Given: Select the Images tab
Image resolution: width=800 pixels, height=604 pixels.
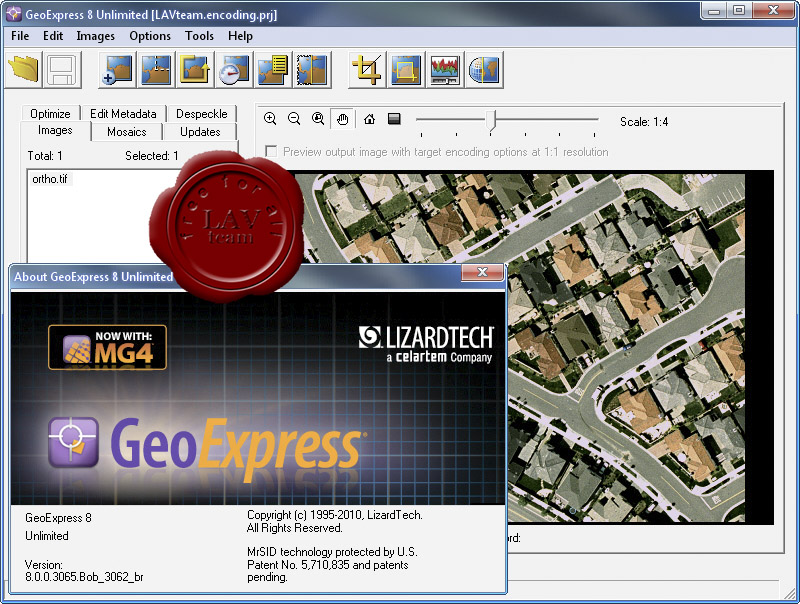Looking at the screenshot, I should pos(55,131).
